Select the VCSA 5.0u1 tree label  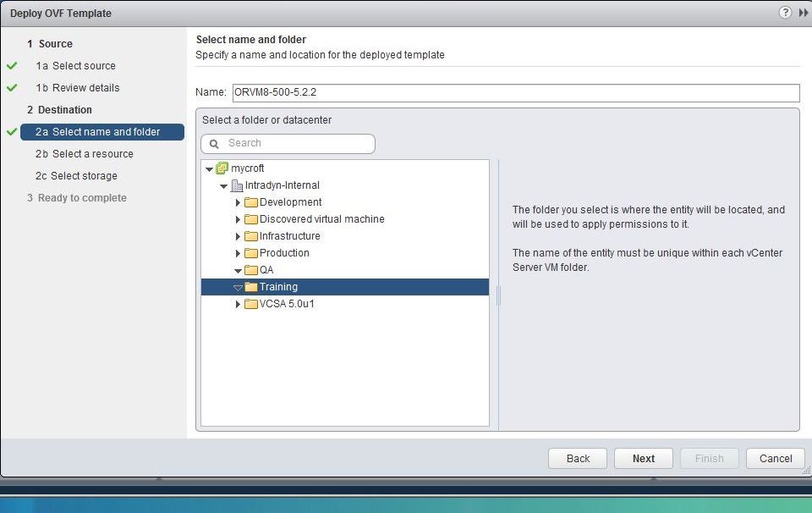[x=287, y=304]
